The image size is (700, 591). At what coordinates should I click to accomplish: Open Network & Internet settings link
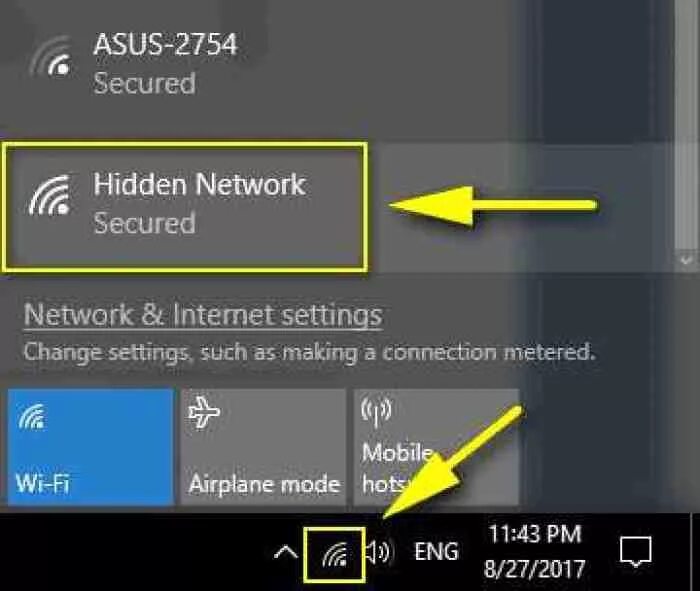click(x=203, y=315)
